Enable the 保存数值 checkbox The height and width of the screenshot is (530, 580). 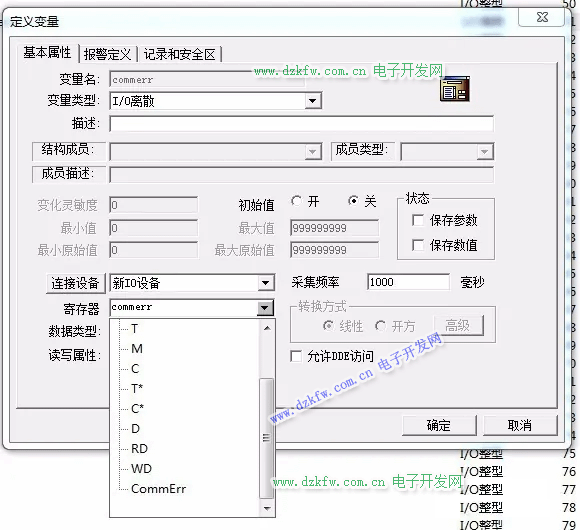tap(418, 245)
